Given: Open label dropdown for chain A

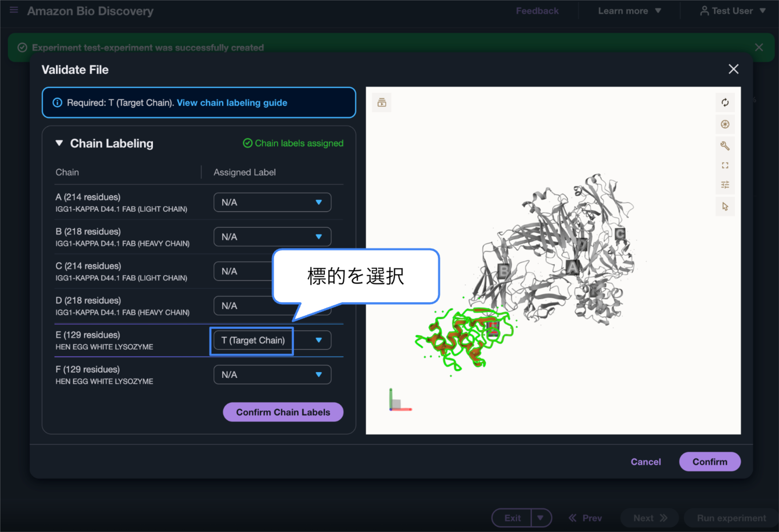Looking at the screenshot, I should pos(272,202).
